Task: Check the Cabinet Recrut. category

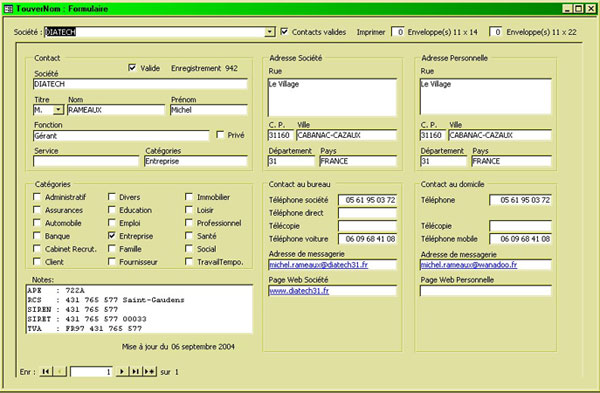Action: [37, 249]
